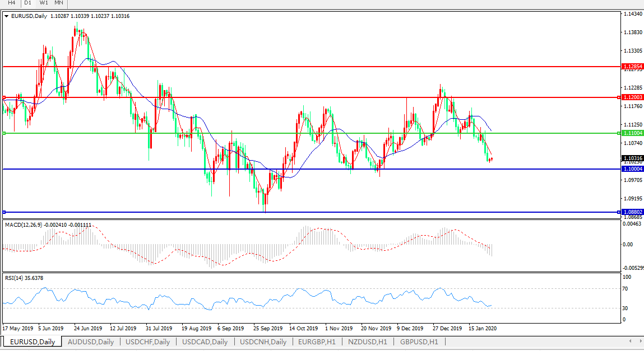Click the left tab scroll arrow
This screenshot has height=351, width=644.
pyautogui.click(x=630, y=341)
